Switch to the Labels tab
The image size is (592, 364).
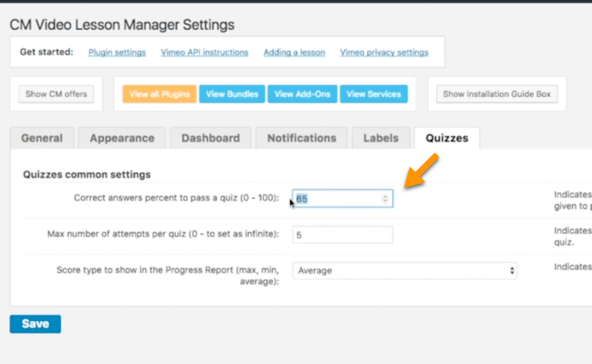[381, 138]
